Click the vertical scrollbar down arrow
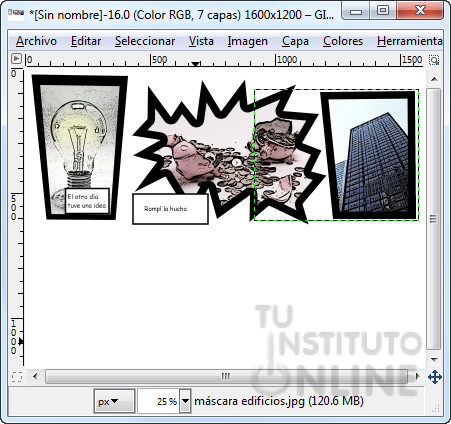Screen dimensions: 451x424 click(434, 359)
